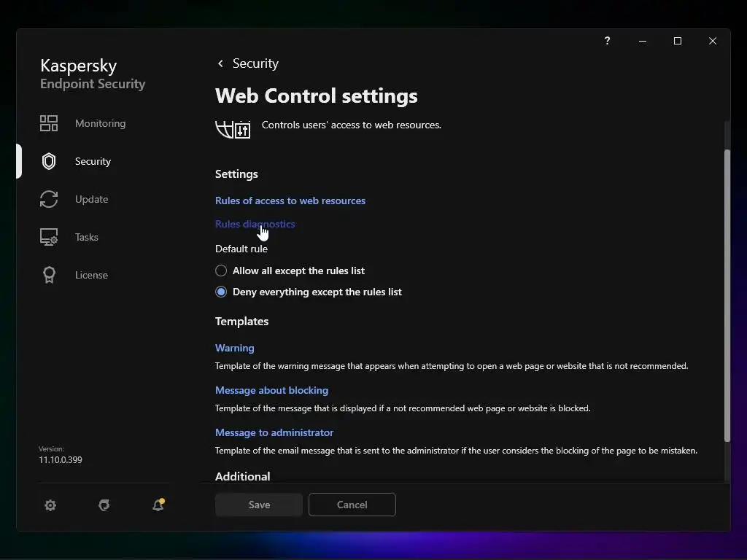This screenshot has height=560, width=747.
Task: Click the Settings section heading
Action: [236, 174]
